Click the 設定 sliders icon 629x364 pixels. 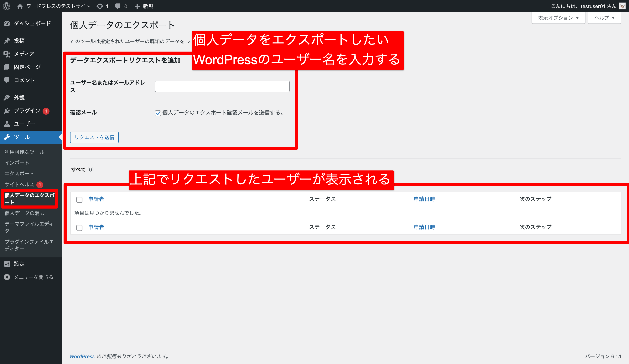[x=7, y=264]
